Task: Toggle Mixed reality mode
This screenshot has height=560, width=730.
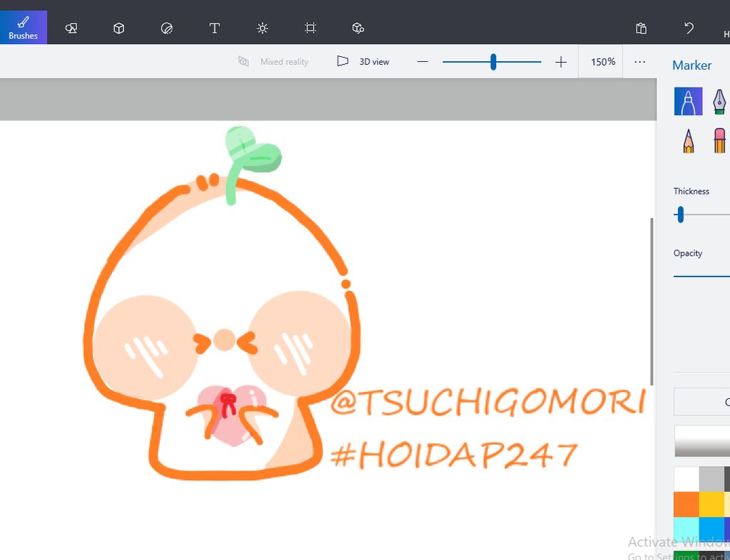Action: point(273,61)
